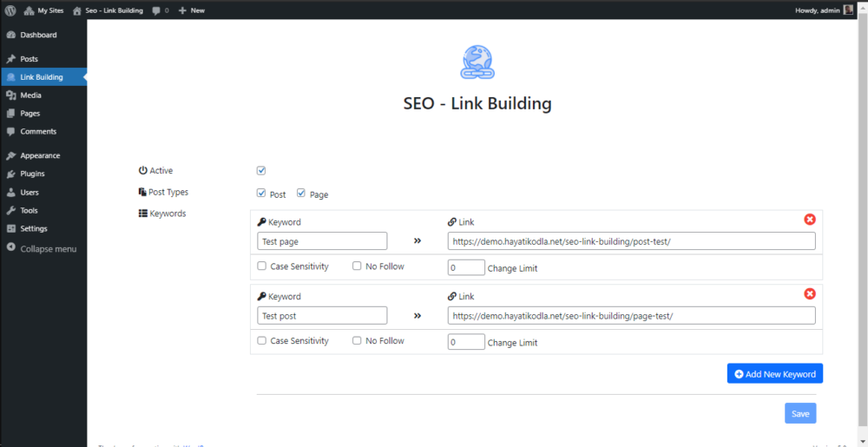Click the Media sidebar icon
Viewport: 868px width, 447px height.
pos(10,95)
